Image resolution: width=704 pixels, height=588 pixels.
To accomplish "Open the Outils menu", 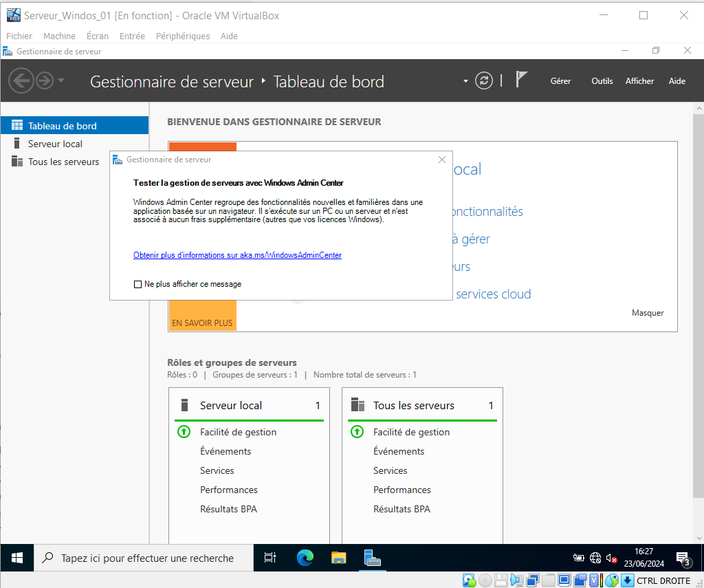I will (602, 81).
